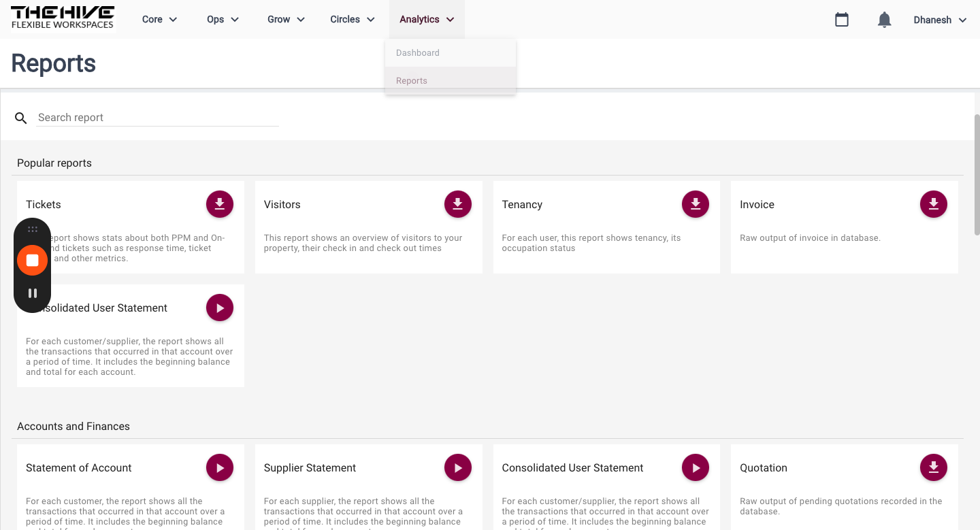Click the Tenancy report description text
This screenshot has width=980, height=530.
click(x=591, y=243)
